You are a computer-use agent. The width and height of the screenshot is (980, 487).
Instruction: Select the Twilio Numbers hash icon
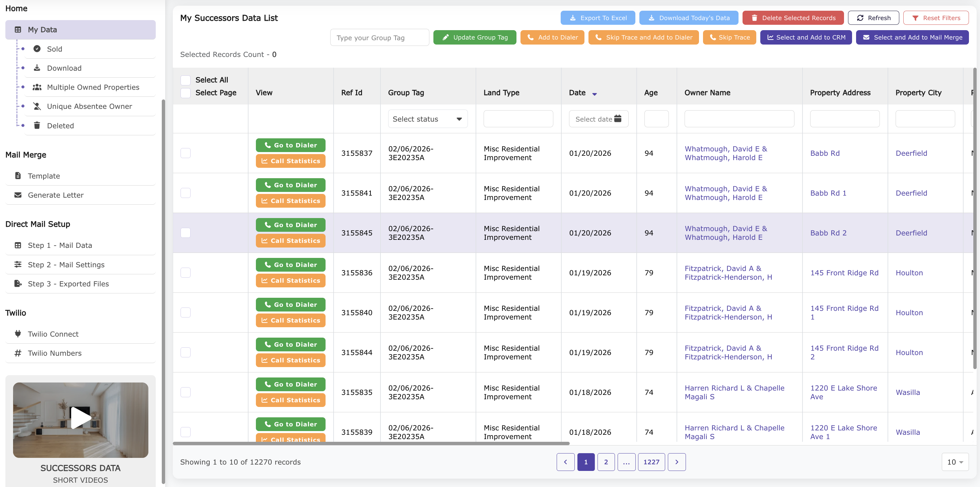[x=18, y=353]
